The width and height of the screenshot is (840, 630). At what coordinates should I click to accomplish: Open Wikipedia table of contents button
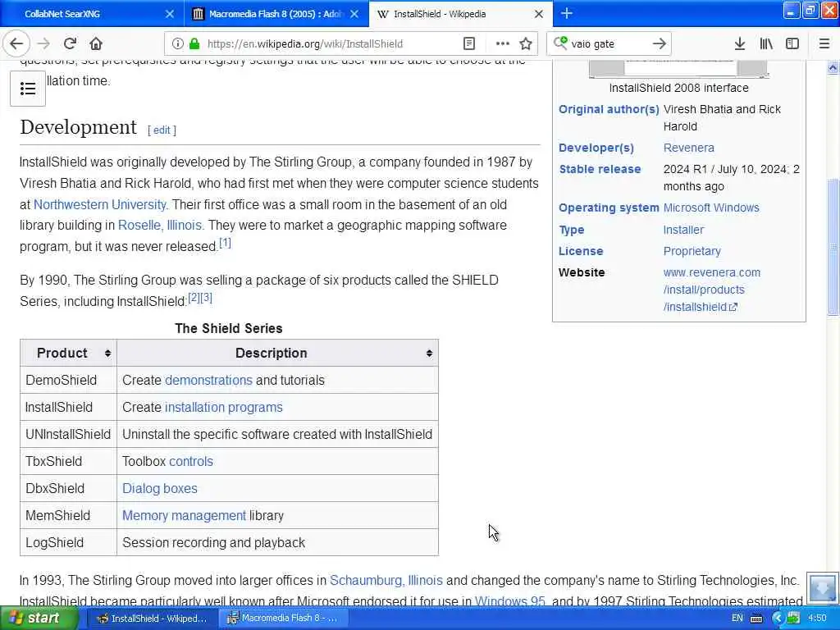coord(28,89)
